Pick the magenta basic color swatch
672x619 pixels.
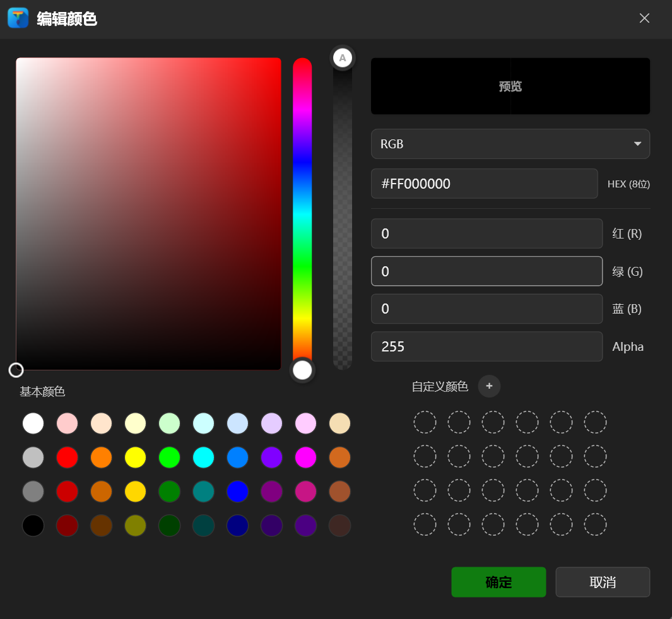click(x=305, y=457)
